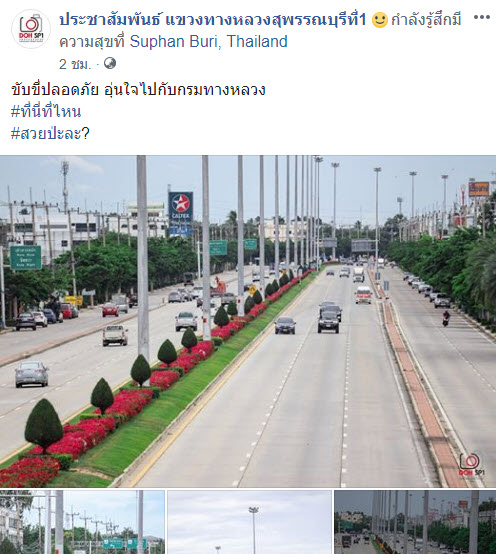Click the ความสุขที่ feeling text

coord(92,42)
